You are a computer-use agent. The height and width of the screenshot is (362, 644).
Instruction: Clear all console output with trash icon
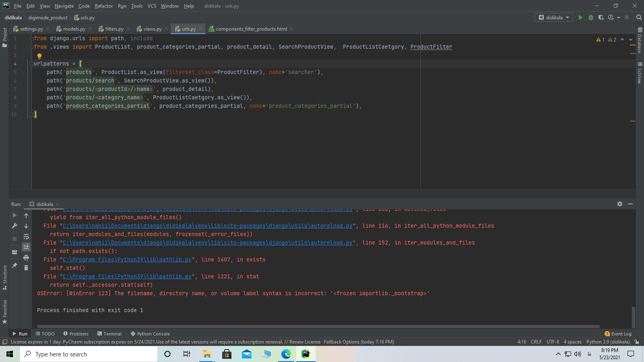tap(26, 268)
